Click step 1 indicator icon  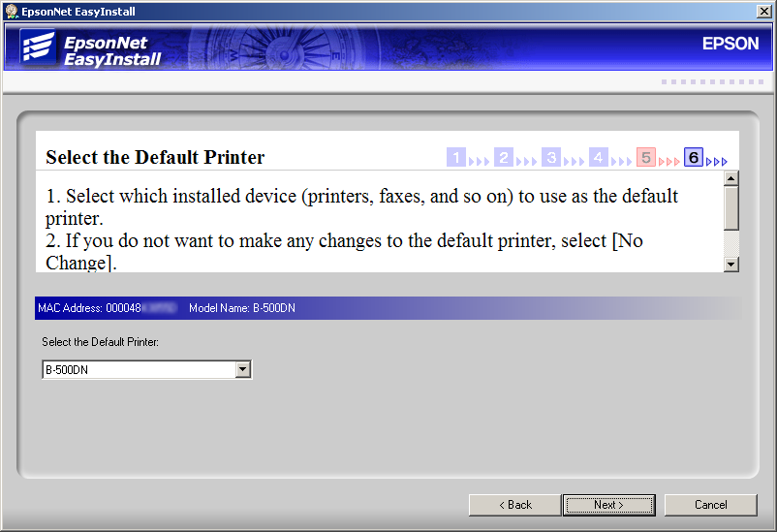tap(456, 157)
